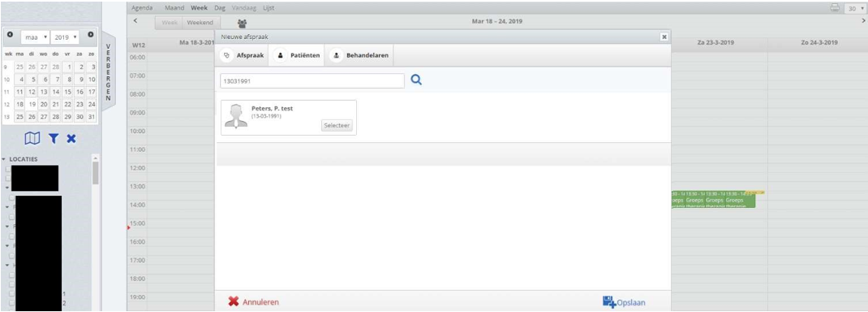The width and height of the screenshot is (868, 312).
Task: Click the Peters, P. test patient name
Action: click(x=272, y=108)
